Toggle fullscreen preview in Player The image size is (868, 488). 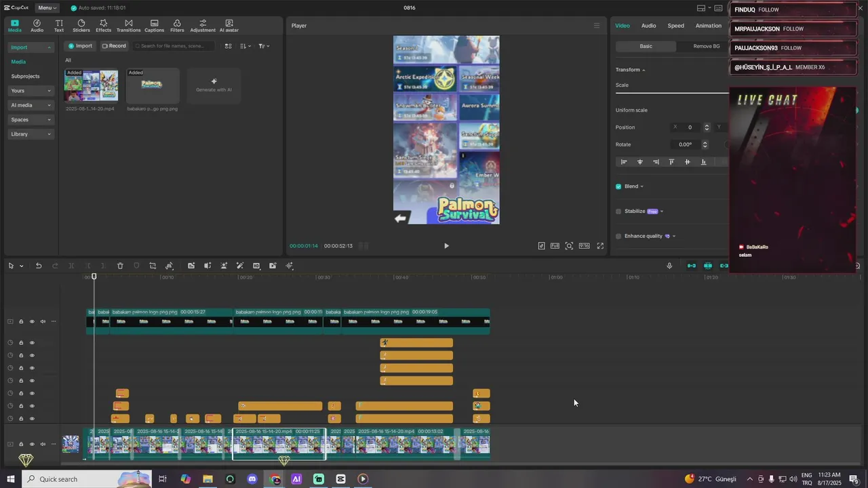[600, 246]
